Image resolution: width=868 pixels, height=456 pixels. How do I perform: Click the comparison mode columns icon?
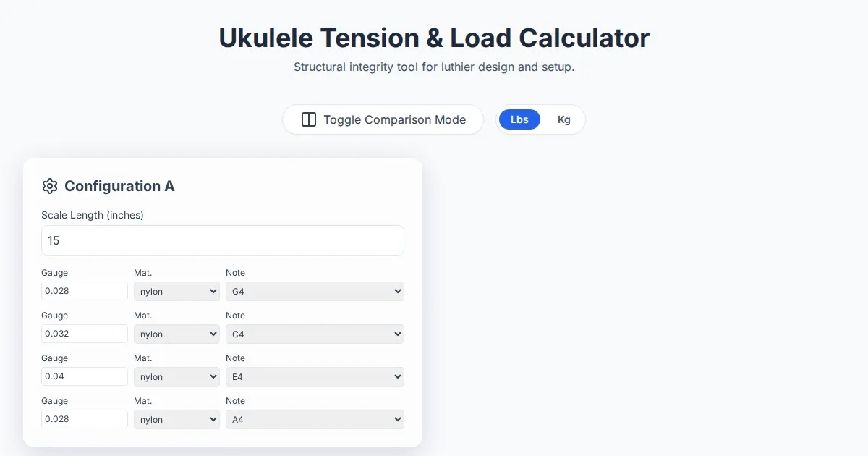pyautogui.click(x=309, y=119)
